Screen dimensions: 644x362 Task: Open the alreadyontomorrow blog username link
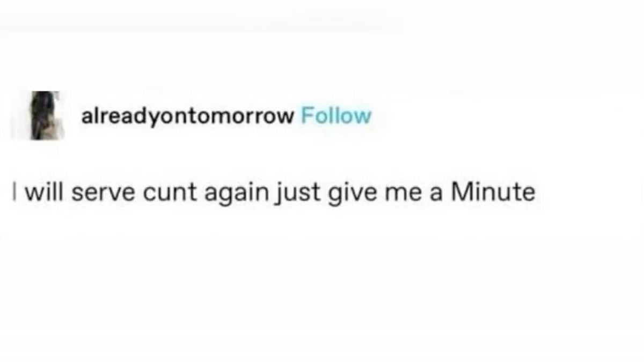click(x=188, y=115)
